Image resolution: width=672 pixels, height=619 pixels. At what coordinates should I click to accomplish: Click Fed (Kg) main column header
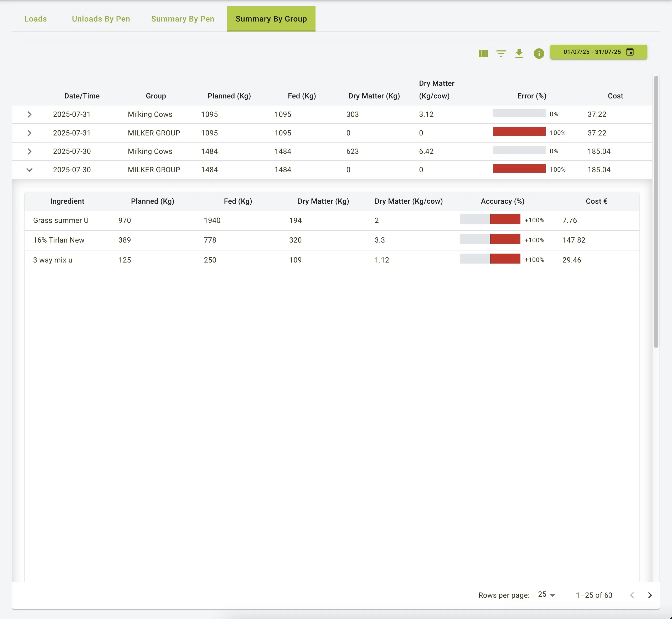(302, 96)
